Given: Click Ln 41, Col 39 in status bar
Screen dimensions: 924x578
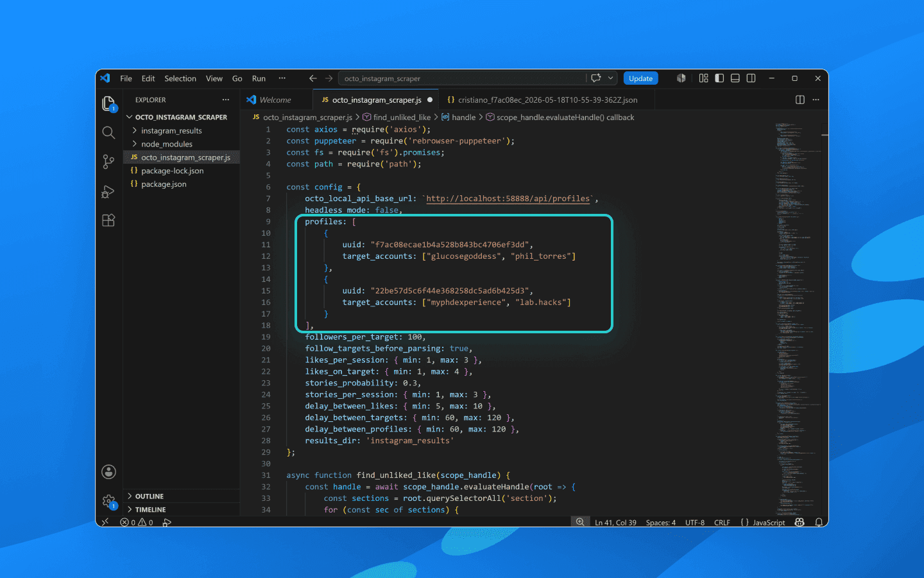Looking at the screenshot, I should click(x=615, y=523).
